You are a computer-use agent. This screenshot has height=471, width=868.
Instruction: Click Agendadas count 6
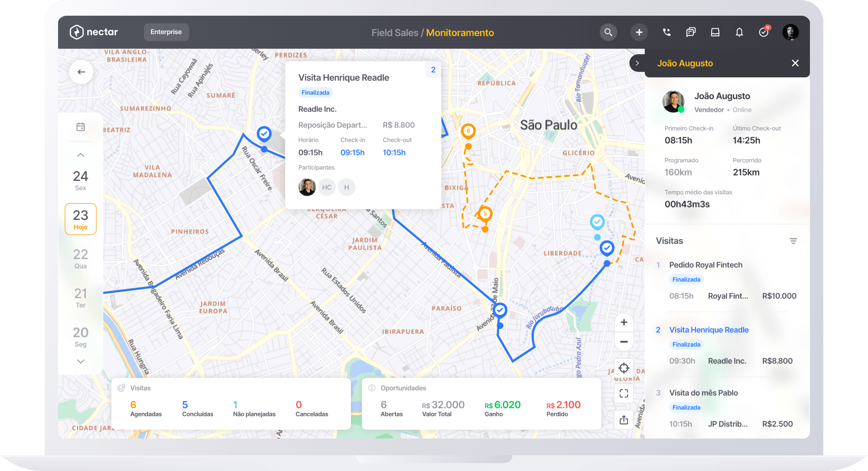pyautogui.click(x=133, y=405)
